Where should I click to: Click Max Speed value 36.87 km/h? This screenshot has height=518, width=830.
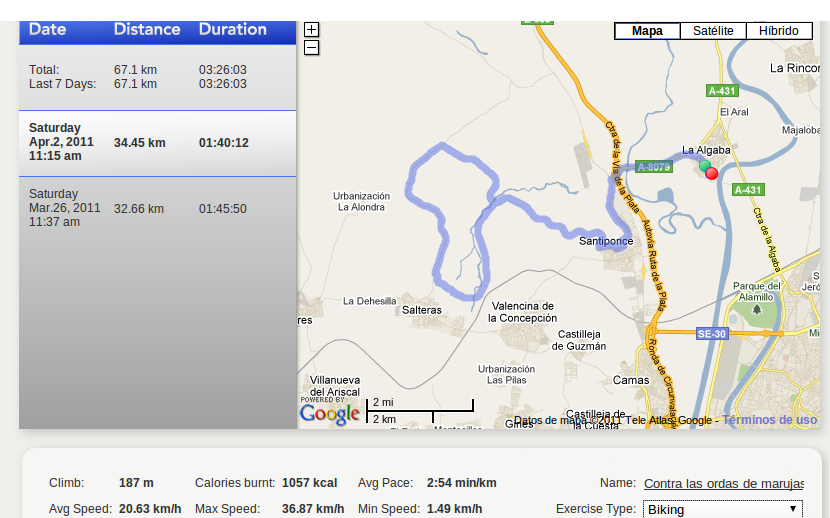point(313,509)
